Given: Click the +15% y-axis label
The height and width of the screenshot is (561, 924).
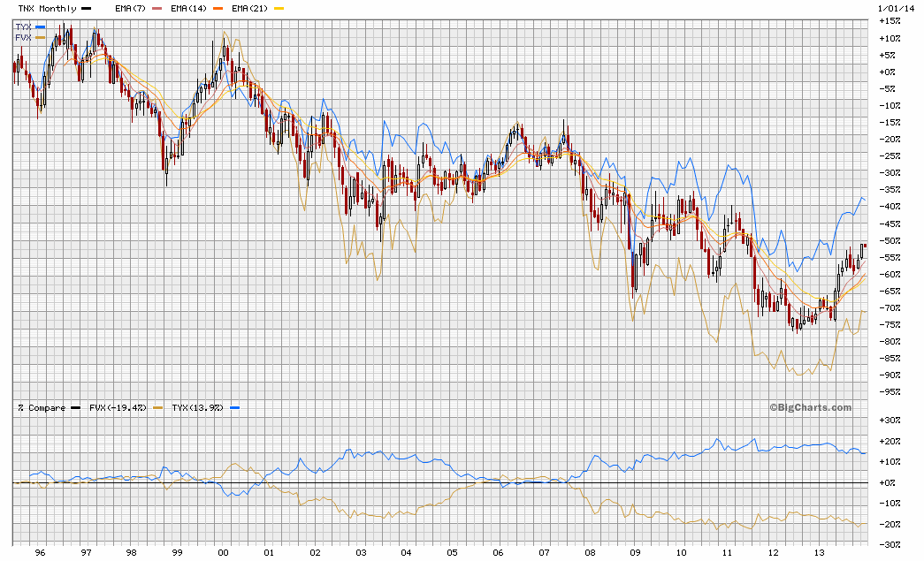Looking at the screenshot, I should click(890, 21).
